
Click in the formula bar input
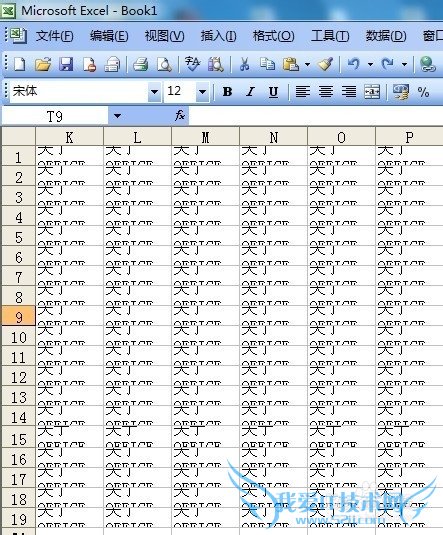pos(316,116)
